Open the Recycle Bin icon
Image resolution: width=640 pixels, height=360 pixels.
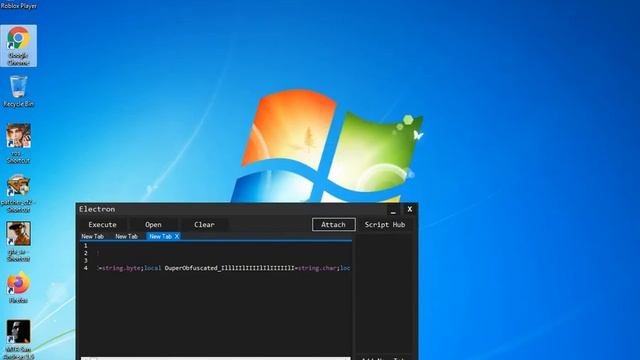[x=18, y=91]
